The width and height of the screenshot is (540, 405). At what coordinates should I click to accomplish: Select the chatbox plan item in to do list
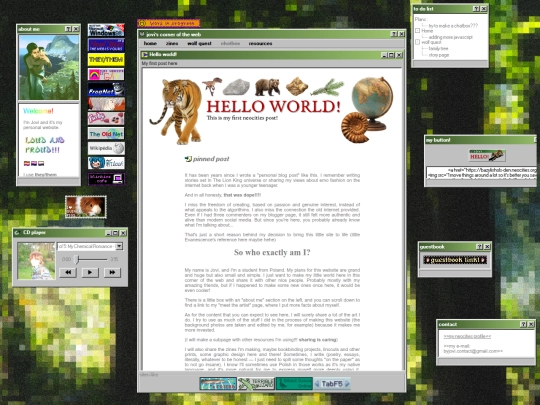[x=453, y=25]
